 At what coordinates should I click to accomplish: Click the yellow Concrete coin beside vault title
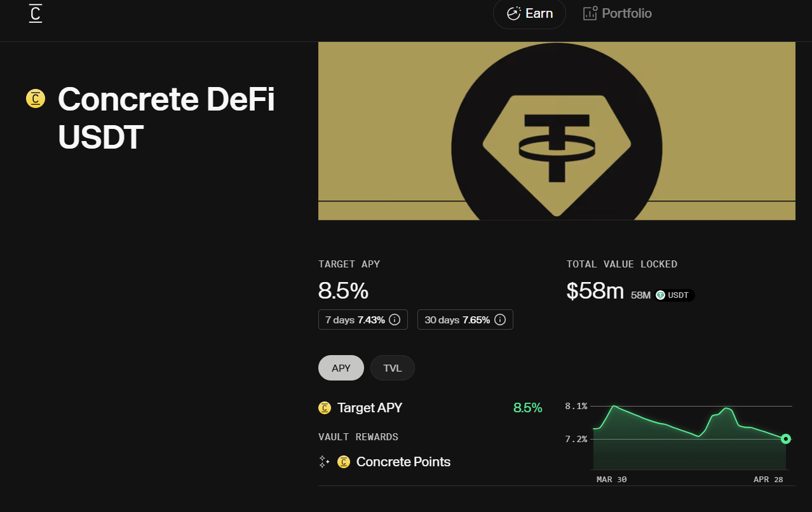tap(36, 98)
